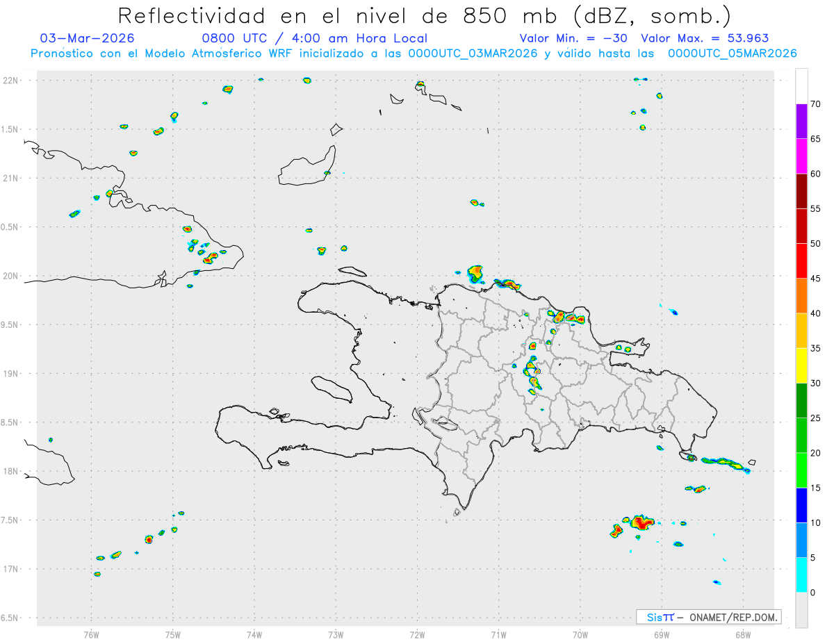Screen dimensions: 834x644
Task: Click the '0' label on the color scale
Action: click(x=812, y=593)
